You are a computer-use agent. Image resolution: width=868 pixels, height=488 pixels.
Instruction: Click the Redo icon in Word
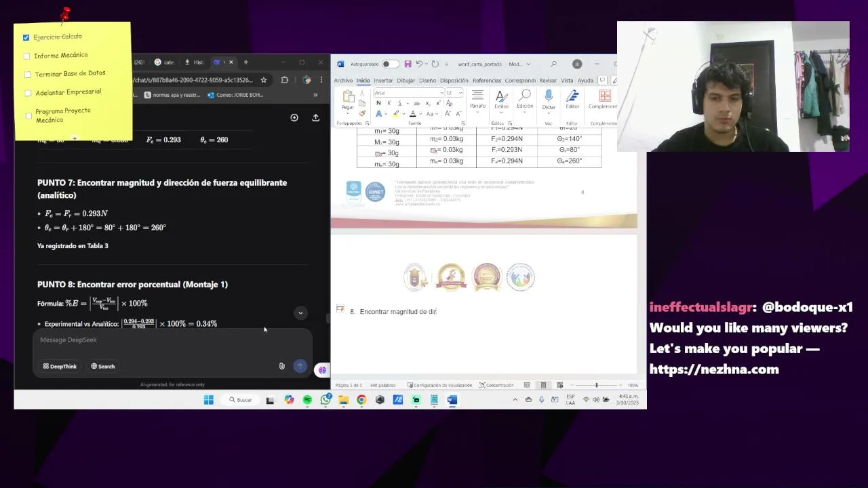(x=435, y=64)
